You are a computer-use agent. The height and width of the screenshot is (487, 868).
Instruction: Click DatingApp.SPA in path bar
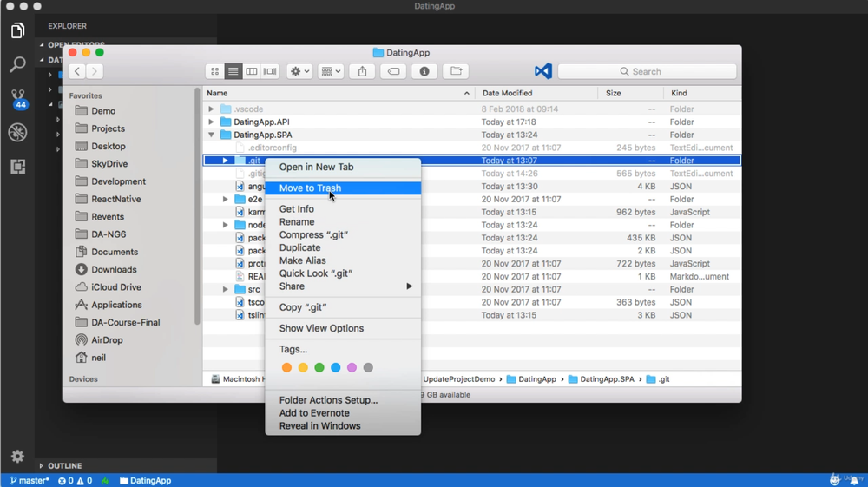tap(601, 379)
